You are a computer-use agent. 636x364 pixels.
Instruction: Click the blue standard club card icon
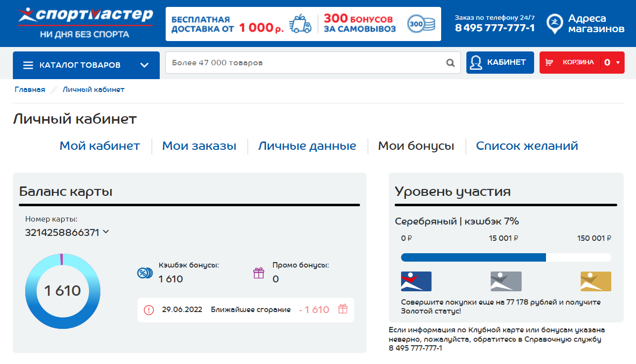coord(416,281)
